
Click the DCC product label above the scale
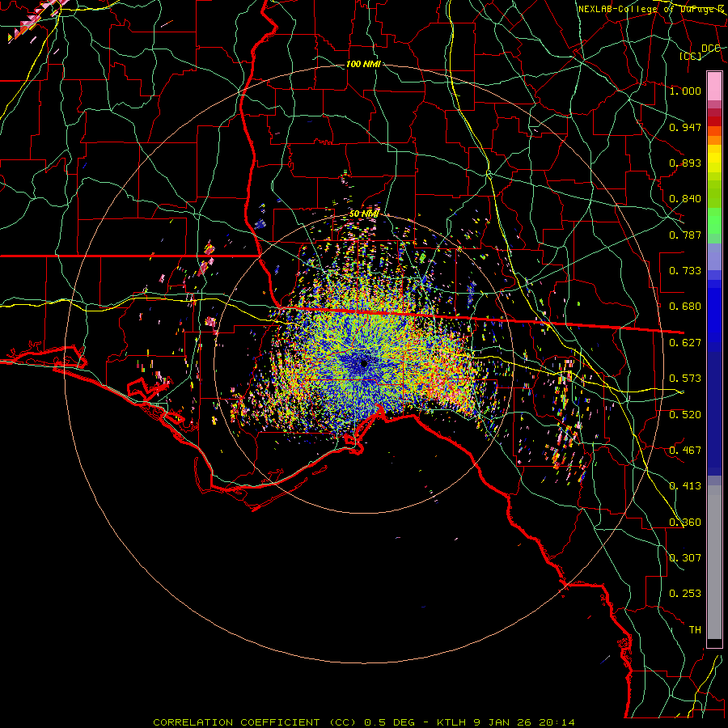coord(710,49)
